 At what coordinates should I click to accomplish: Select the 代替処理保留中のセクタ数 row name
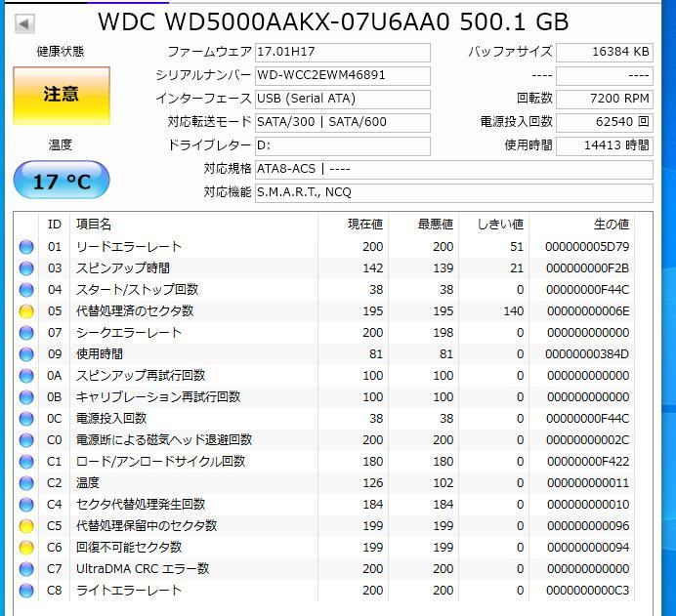coord(147,526)
